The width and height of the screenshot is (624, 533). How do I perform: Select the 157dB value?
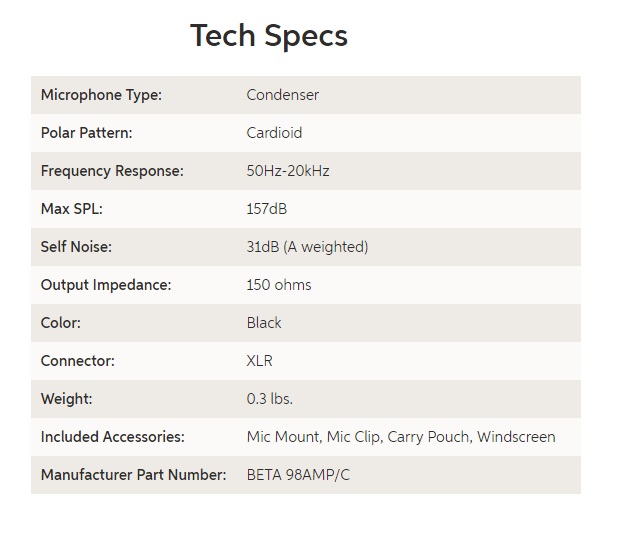[272, 209]
